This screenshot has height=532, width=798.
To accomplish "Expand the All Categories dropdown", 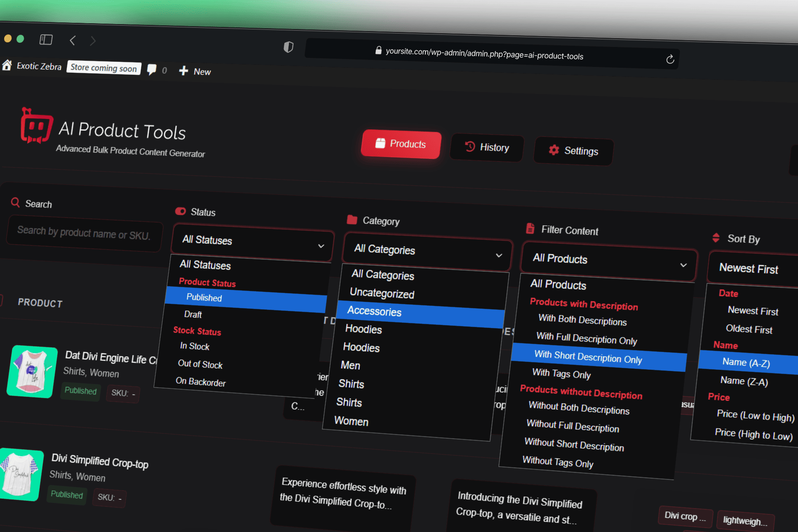I will click(x=428, y=252).
